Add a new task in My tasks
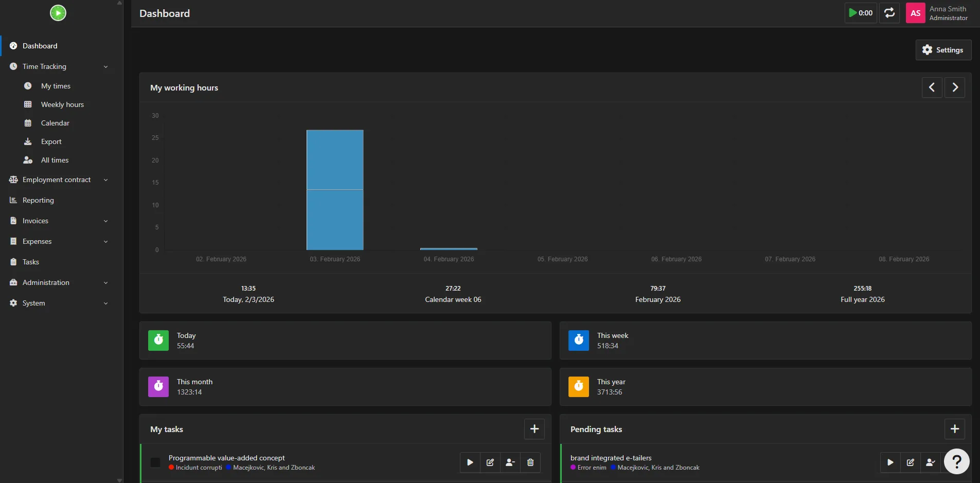This screenshot has width=980, height=483. click(x=534, y=429)
